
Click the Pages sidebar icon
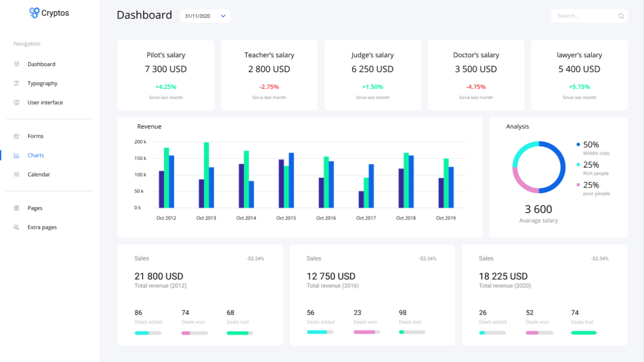click(x=17, y=208)
